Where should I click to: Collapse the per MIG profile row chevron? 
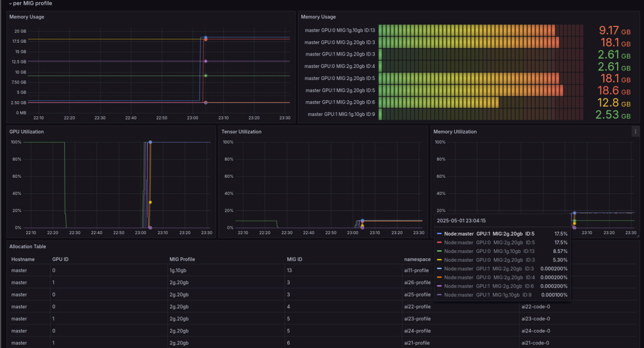pyautogui.click(x=10, y=4)
